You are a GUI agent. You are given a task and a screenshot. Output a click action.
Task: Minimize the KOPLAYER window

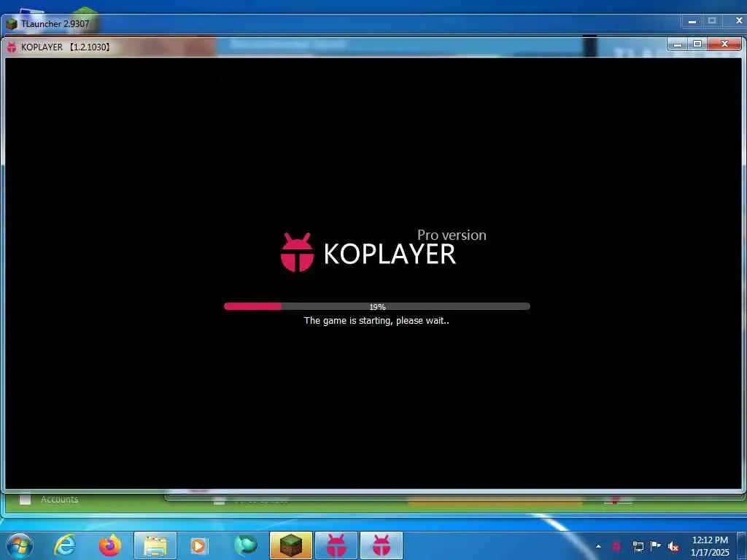(678, 44)
